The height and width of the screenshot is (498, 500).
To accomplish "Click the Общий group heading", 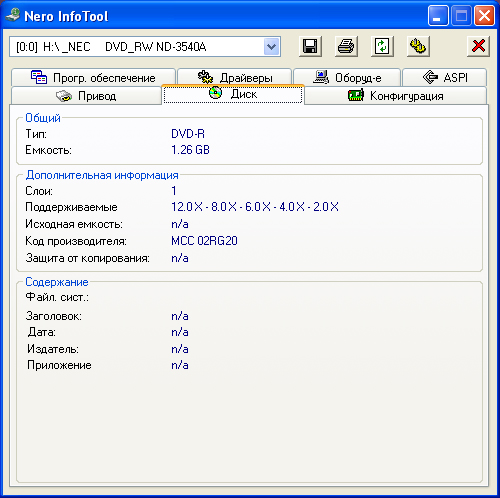I will [43, 118].
